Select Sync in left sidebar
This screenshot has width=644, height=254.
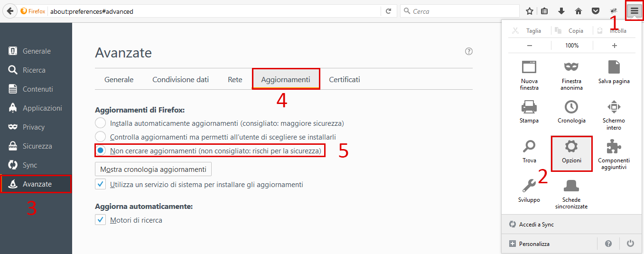tap(36, 165)
